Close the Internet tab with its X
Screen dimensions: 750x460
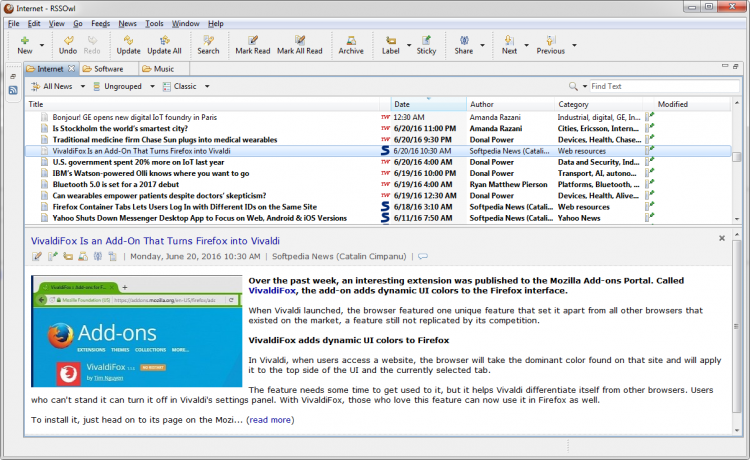coord(71,68)
